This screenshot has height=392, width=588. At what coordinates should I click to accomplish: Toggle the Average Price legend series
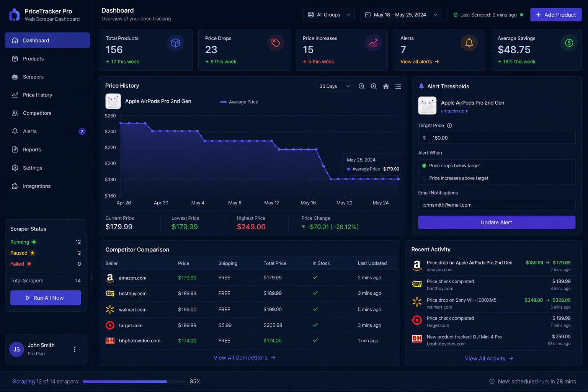(239, 102)
